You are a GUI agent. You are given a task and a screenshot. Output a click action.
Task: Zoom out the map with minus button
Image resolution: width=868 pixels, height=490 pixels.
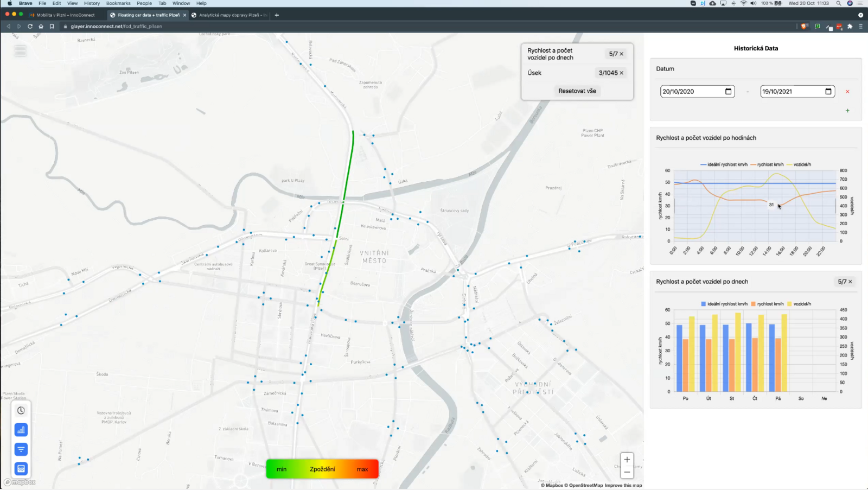click(x=627, y=472)
